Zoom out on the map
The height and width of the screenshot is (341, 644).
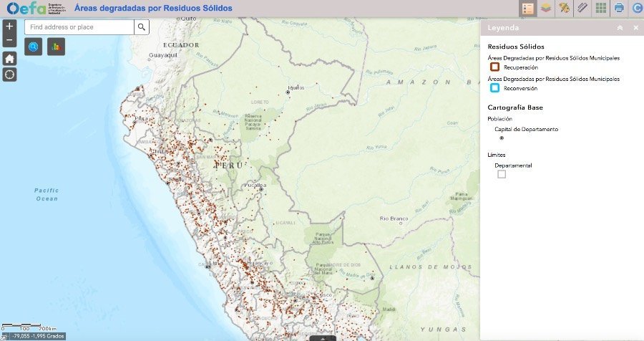pyautogui.click(x=9, y=40)
